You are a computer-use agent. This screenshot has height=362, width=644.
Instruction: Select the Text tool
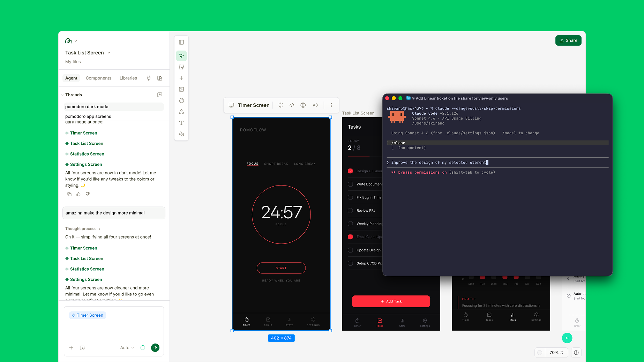click(181, 123)
